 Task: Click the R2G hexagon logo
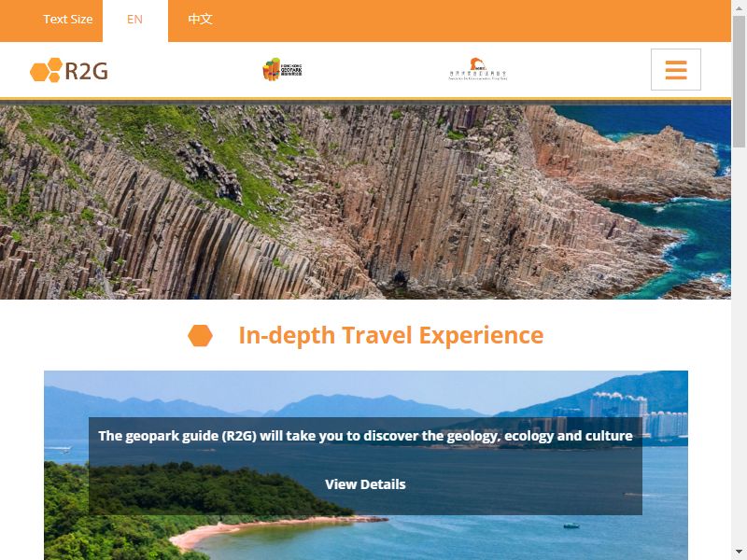[x=69, y=70]
